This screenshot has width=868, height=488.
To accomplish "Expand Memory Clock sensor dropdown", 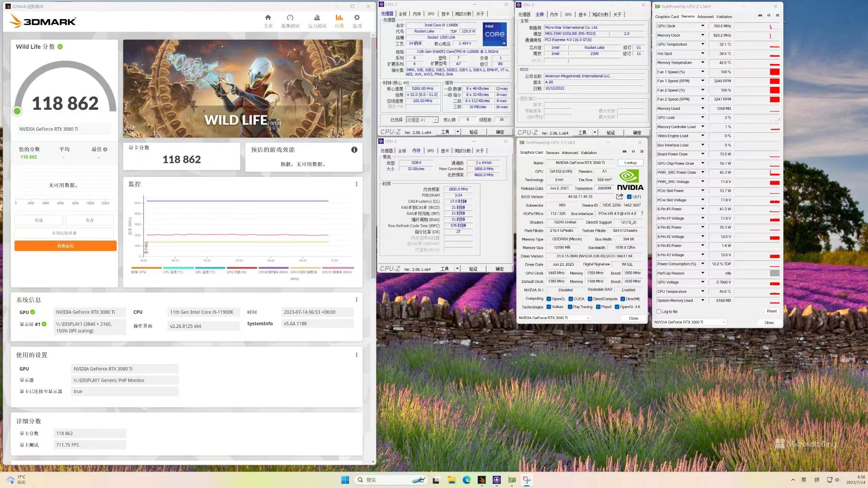I will 702,35.
